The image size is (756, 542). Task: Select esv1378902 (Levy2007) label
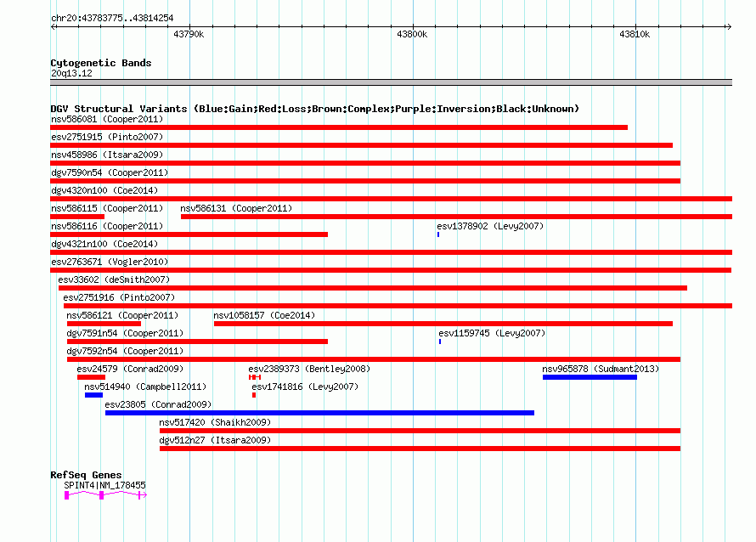click(x=490, y=226)
